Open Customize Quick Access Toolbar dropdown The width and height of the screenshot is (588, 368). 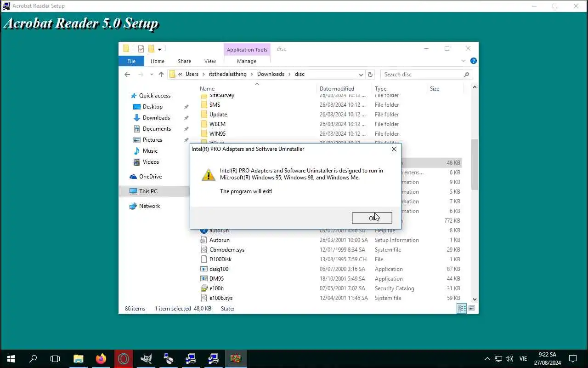click(159, 49)
